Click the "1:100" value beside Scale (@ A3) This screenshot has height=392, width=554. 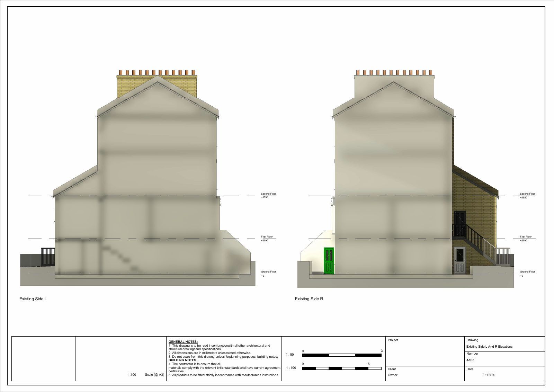click(x=132, y=375)
